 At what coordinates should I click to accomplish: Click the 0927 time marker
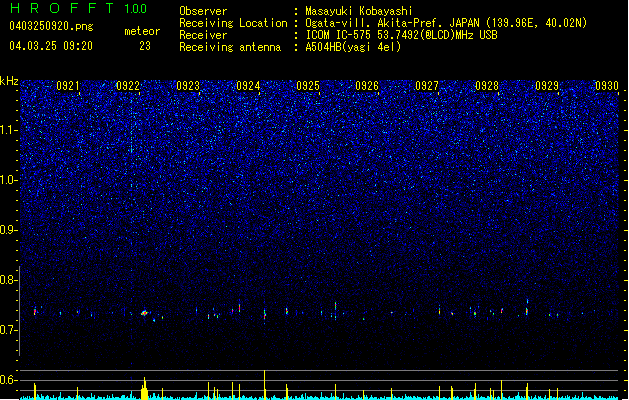[427, 86]
